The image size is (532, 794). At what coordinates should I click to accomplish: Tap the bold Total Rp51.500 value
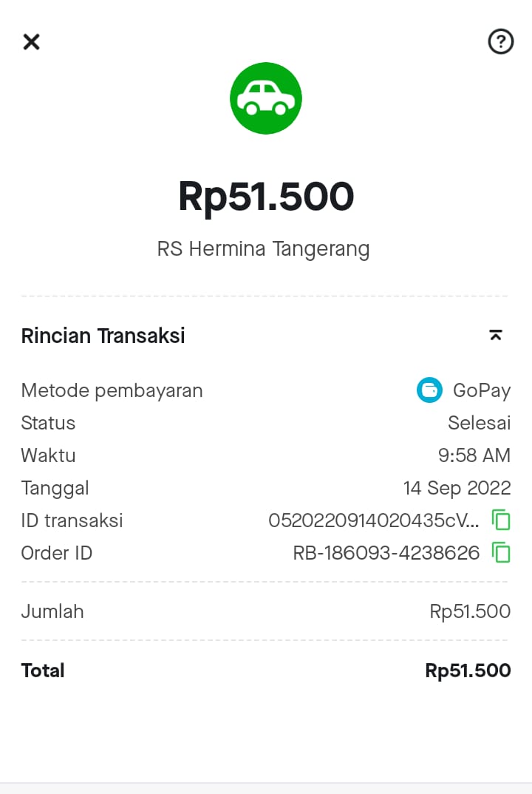468,671
